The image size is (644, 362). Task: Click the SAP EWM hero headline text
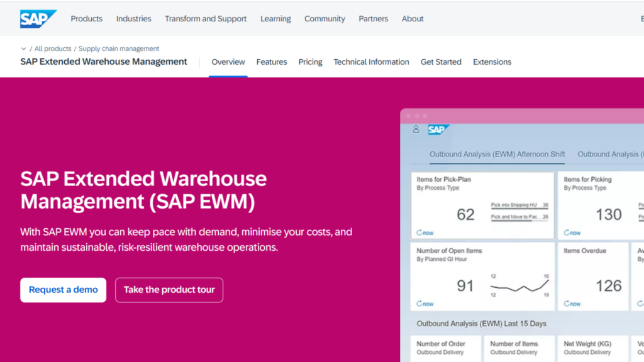point(143,190)
